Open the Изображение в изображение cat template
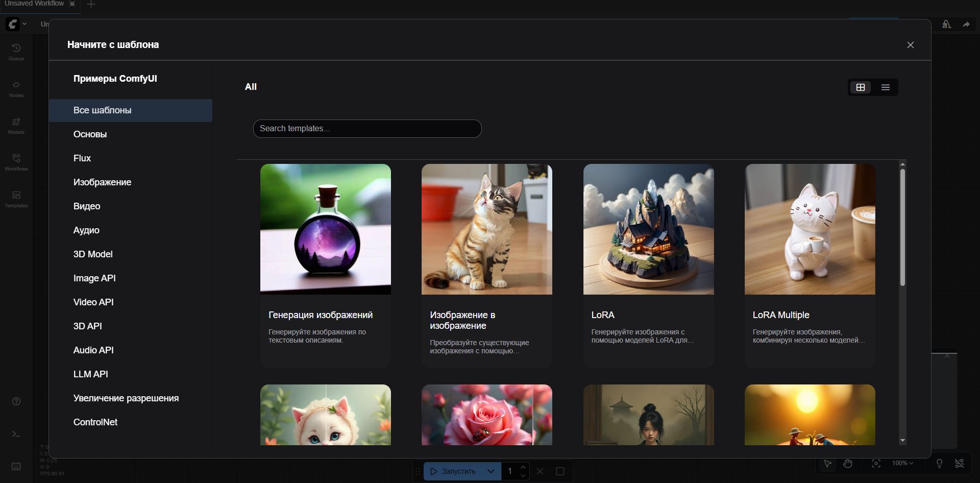980x483 pixels. [487, 266]
